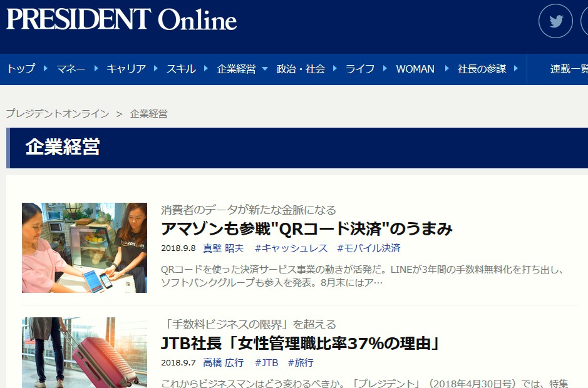Click the #モバイル決済 tag
This screenshot has height=388, width=588.
click(x=368, y=248)
